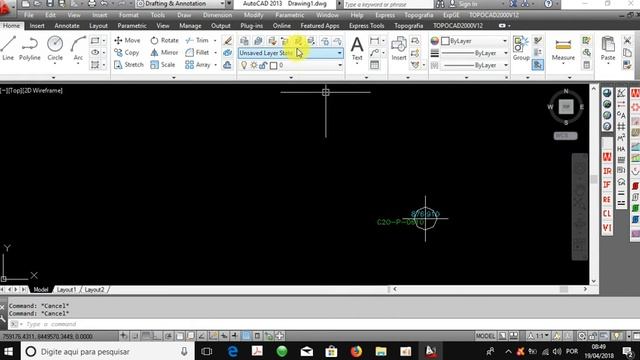The width and height of the screenshot is (640, 360).
Task: Activate the Trim command
Action: 197,40
